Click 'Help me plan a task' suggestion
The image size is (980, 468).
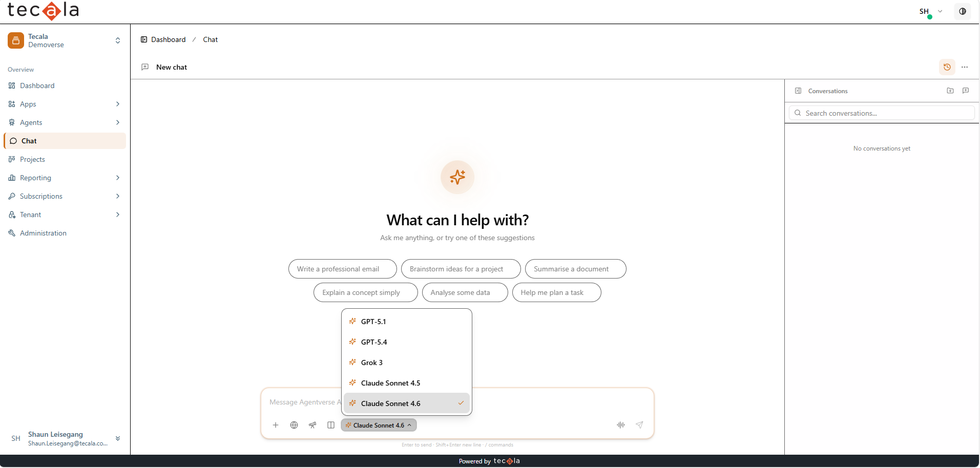tap(557, 292)
